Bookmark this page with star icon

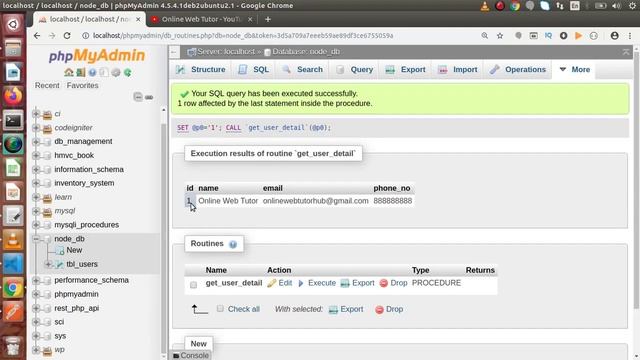[x=500, y=36]
